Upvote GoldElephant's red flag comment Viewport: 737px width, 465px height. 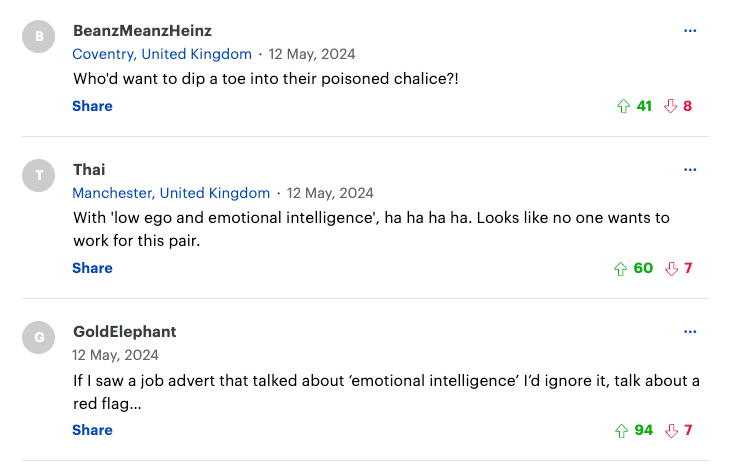[622, 430]
